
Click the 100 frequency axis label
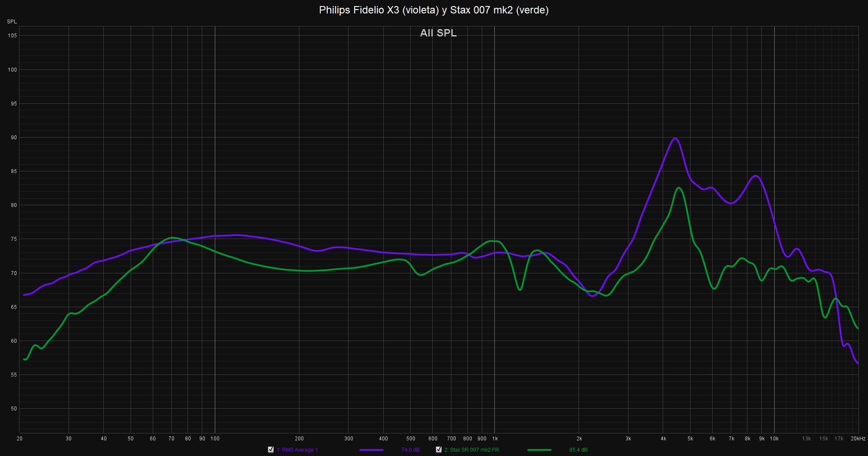[215, 439]
